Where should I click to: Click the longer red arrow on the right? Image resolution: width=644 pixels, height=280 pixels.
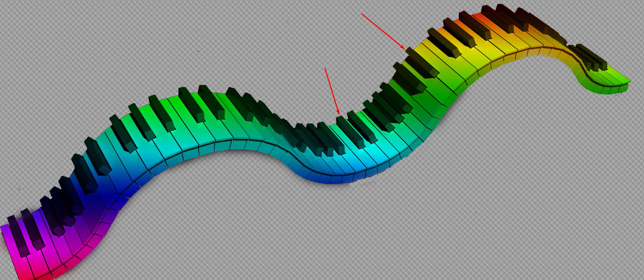383,31
